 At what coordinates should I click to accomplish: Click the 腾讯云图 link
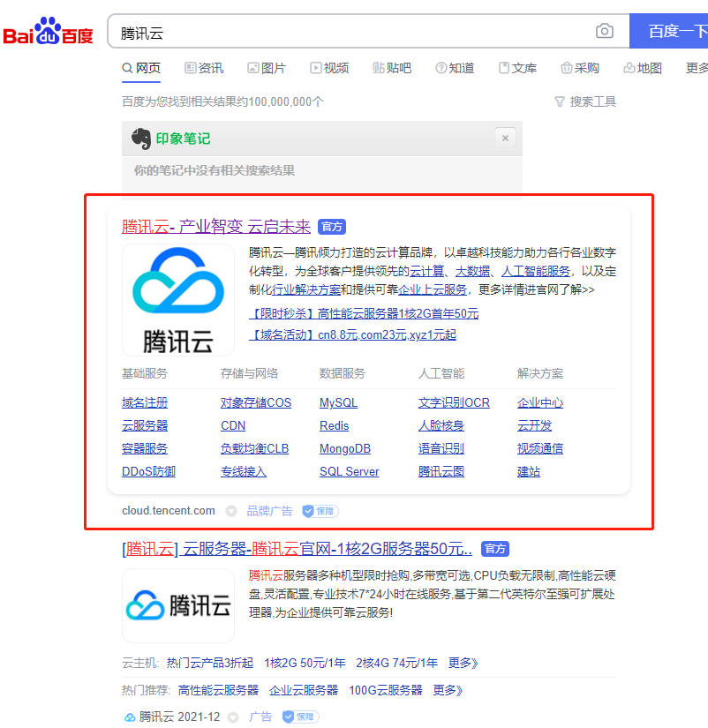[441, 472]
